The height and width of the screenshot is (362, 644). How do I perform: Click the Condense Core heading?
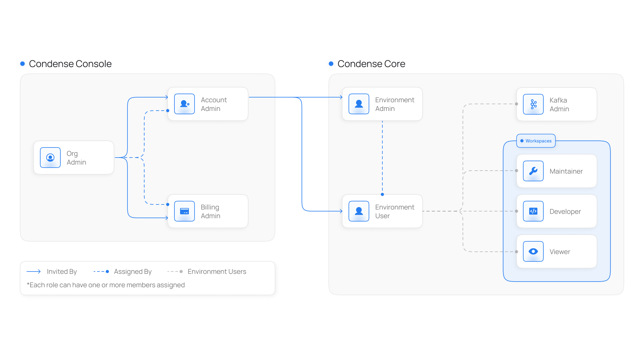click(x=371, y=64)
